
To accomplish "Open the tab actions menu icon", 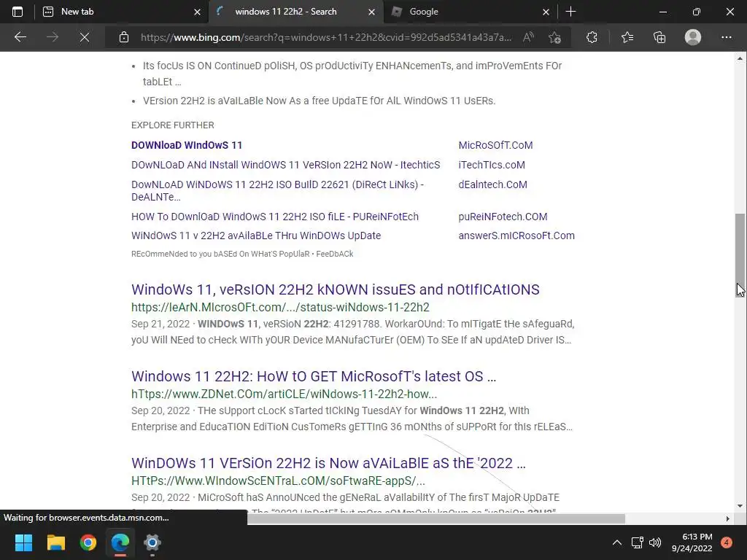I will click(x=18, y=12).
